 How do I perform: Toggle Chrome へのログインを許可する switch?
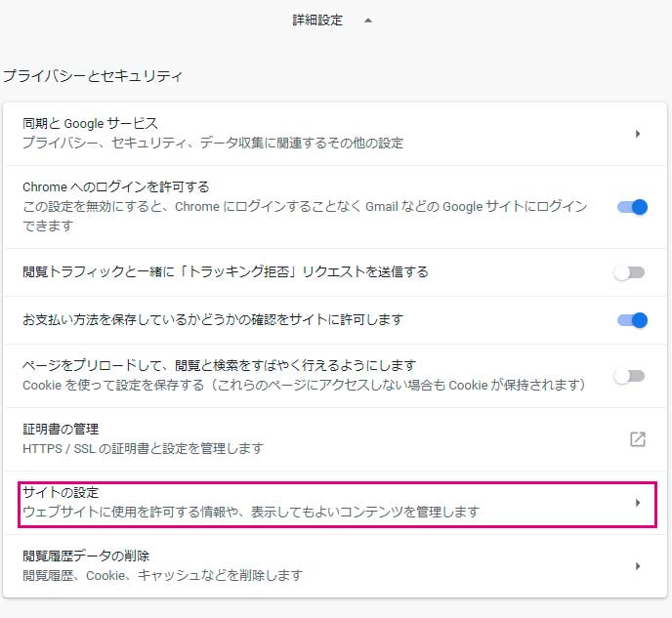(632, 207)
